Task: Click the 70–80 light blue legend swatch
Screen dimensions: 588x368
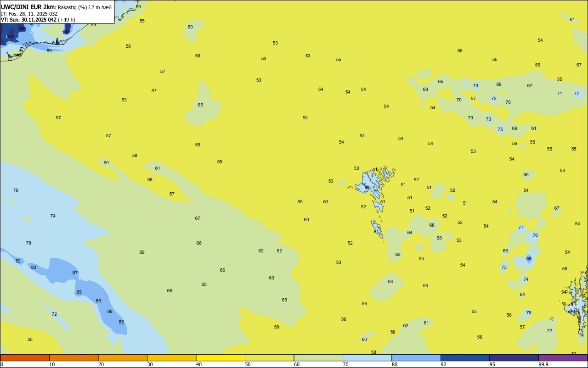Action: coord(367,357)
